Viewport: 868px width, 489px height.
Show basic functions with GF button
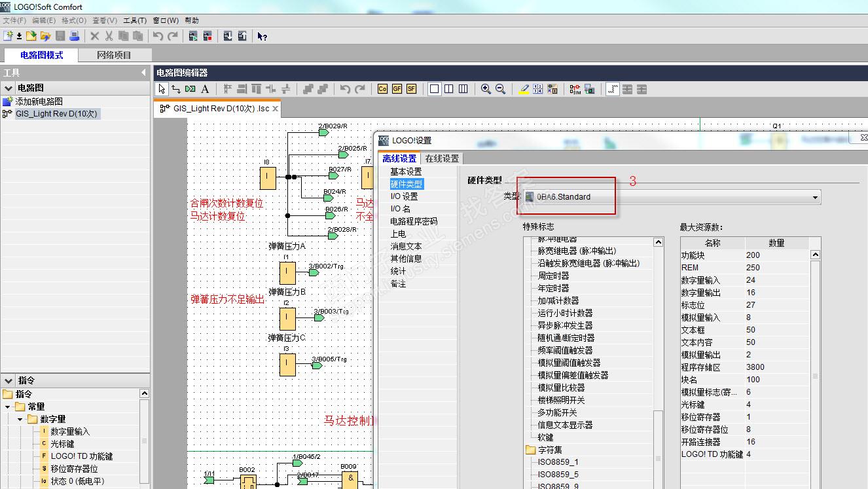point(397,89)
